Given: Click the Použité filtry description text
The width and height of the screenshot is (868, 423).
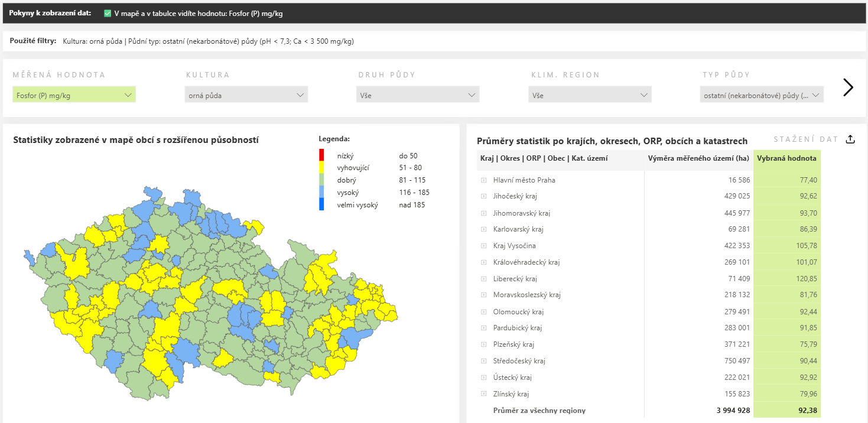Looking at the screenshot, I should pyautogui.click(x=208, y=41).
